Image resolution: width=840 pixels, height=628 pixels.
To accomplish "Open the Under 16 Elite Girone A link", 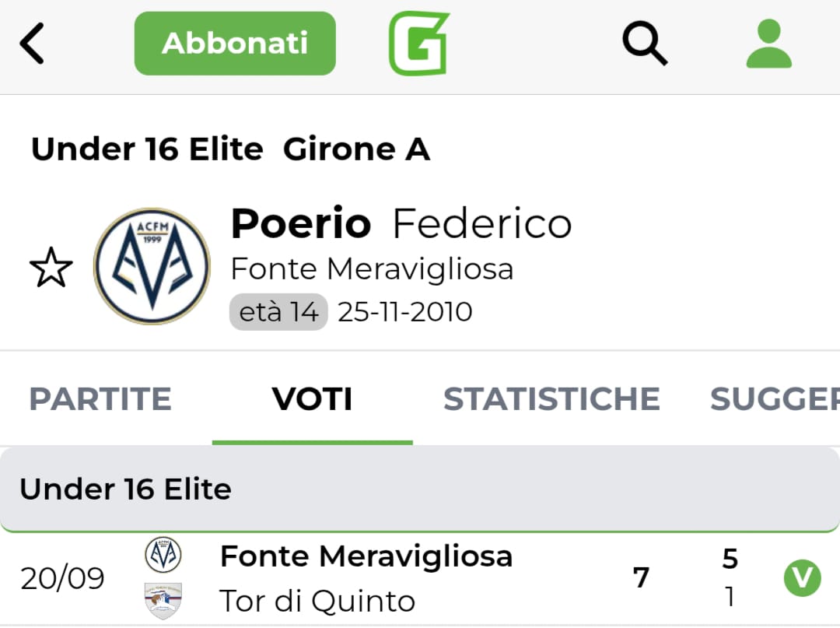I will click(230, 149).
